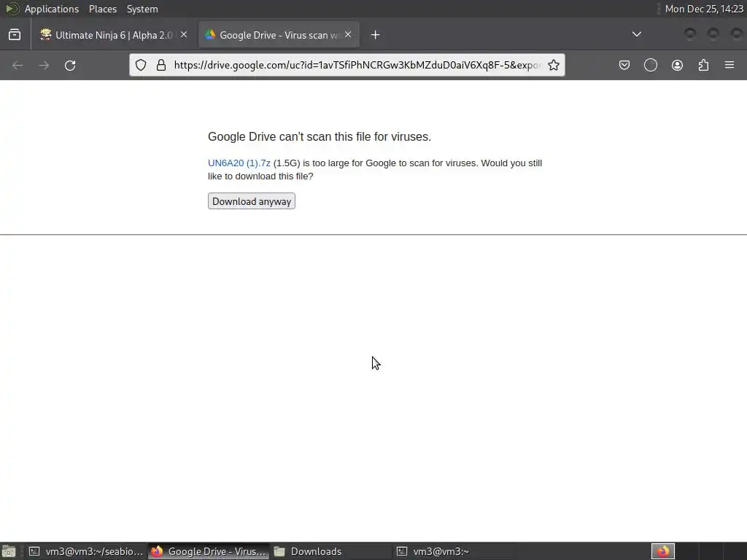Open the System menu
The height and width of the screenshot is (560, 747).
(x=142, y=9)
